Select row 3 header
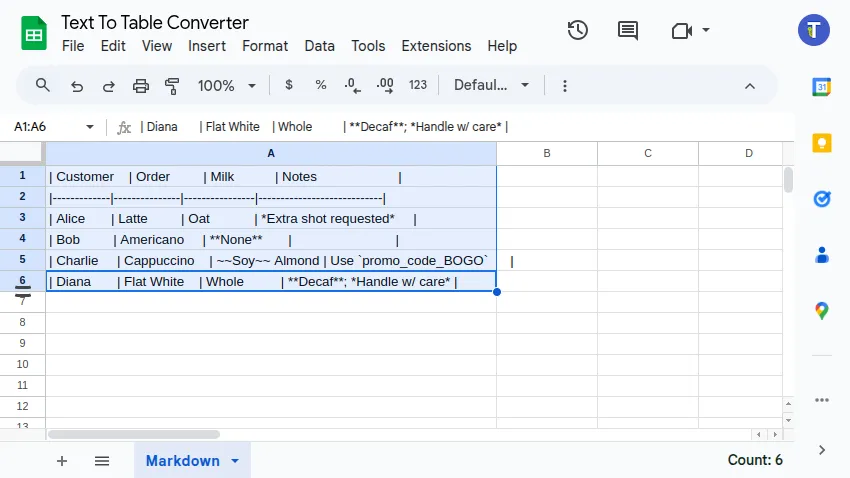The height and width of the screenshot is (478, 850). (x=22, y=217)
